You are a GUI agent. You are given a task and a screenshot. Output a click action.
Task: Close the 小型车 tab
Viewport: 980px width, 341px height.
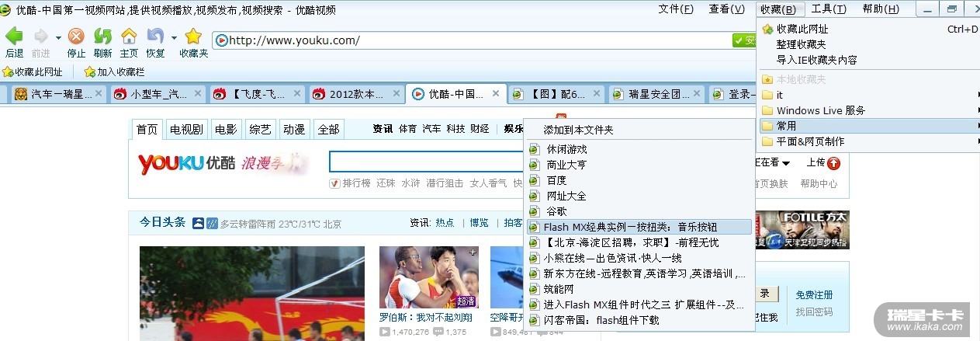(x=197, y=94)
